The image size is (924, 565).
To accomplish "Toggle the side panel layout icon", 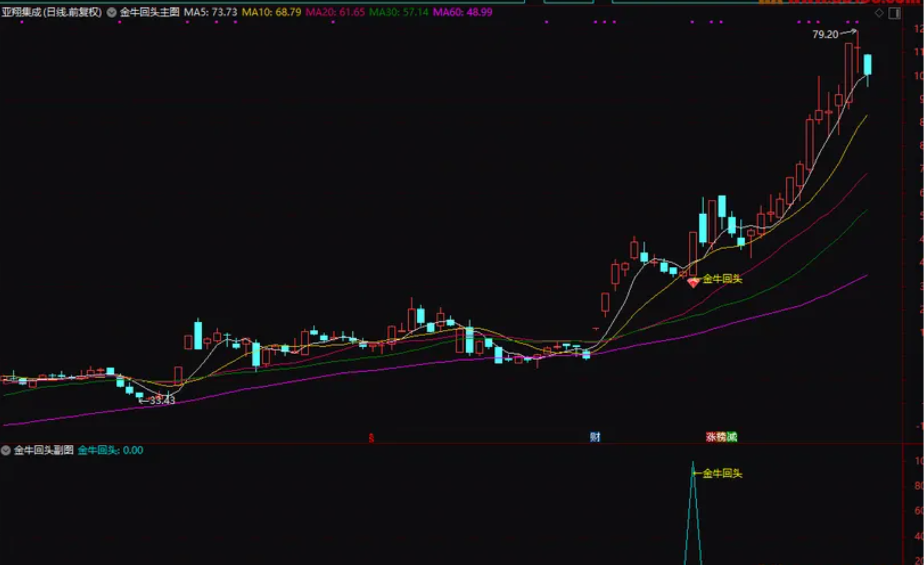I will pos(894,13).
